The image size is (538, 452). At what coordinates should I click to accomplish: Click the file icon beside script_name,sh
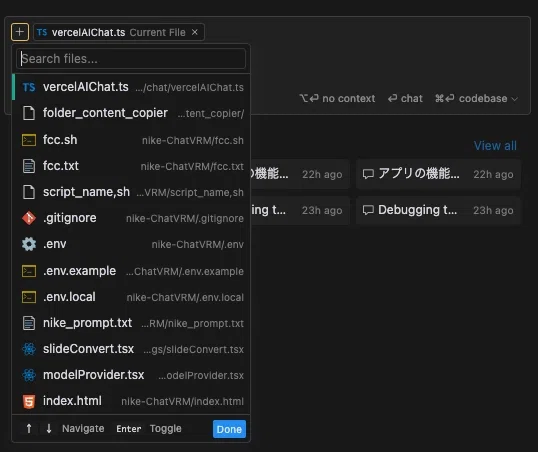pyautogui.click(x=29, y=192)
